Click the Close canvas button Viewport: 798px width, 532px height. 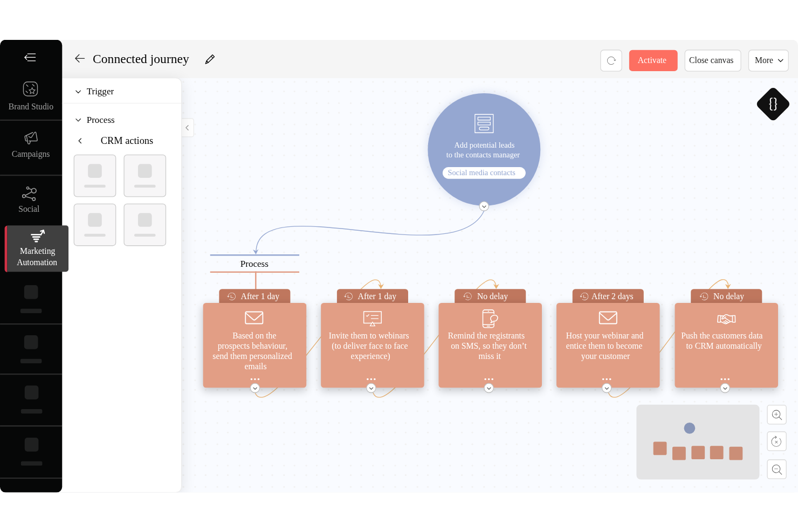click(x=712, y=60)
